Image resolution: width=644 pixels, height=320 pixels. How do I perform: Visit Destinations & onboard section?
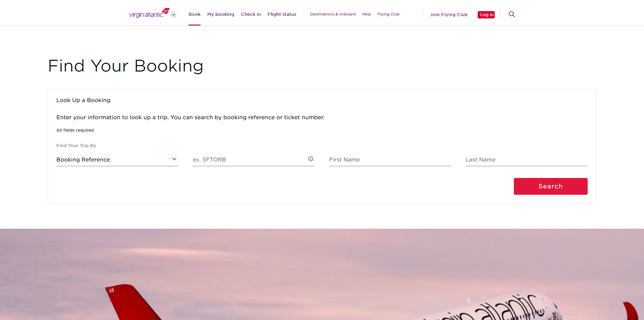coord(332,14)
